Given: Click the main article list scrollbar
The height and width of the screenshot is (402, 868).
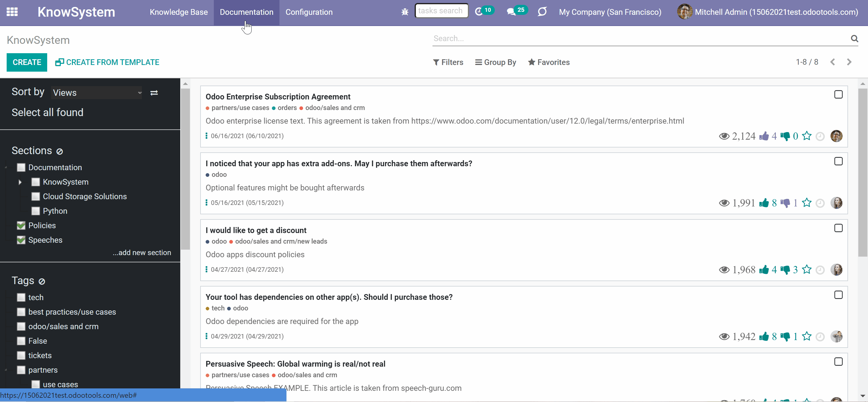Looking at the screenshot, I should 863,172.
